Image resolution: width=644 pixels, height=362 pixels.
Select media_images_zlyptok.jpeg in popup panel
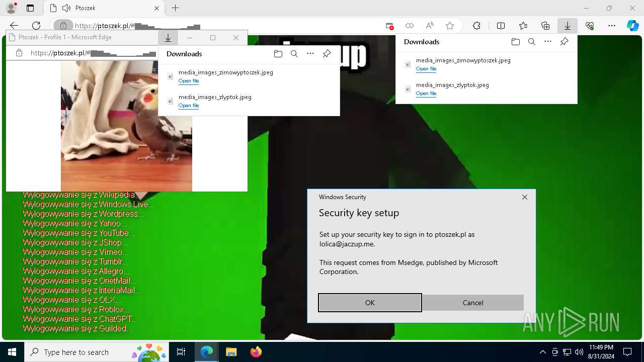click(215, 97)
